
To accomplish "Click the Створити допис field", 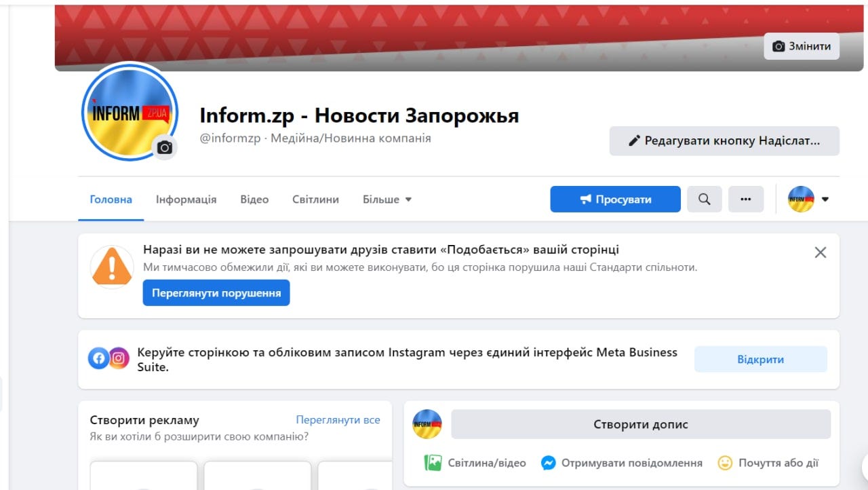I will [x=641, y=424].
